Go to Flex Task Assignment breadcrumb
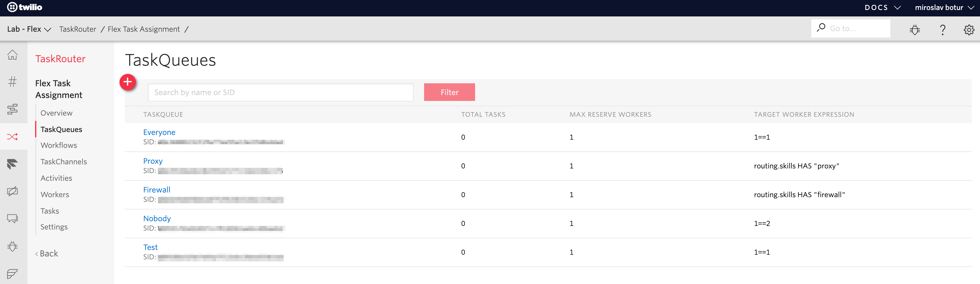This screenshot has width=980, height=284. click(x=144, y=29)
